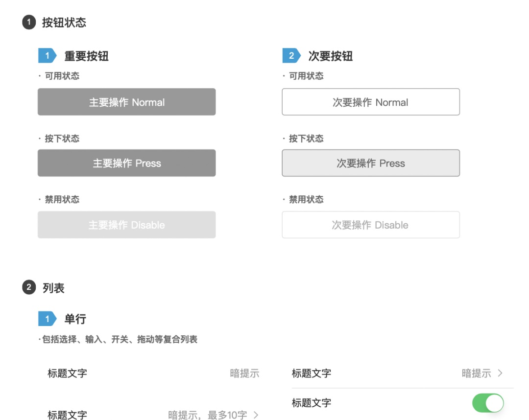Click the 次要操作 Normal outlined button
This screenshot has width=529, height=420.
point(371,102)
